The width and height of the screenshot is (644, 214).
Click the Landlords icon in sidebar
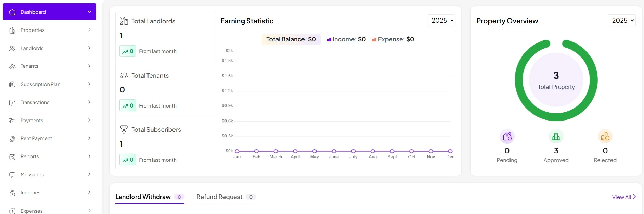[12, 49]
